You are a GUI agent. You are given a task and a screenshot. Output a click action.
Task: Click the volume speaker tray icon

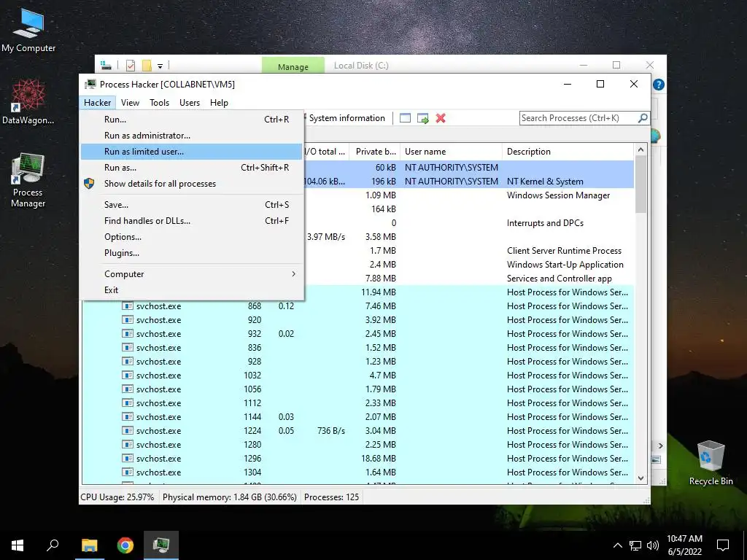(x=653, y=545)
